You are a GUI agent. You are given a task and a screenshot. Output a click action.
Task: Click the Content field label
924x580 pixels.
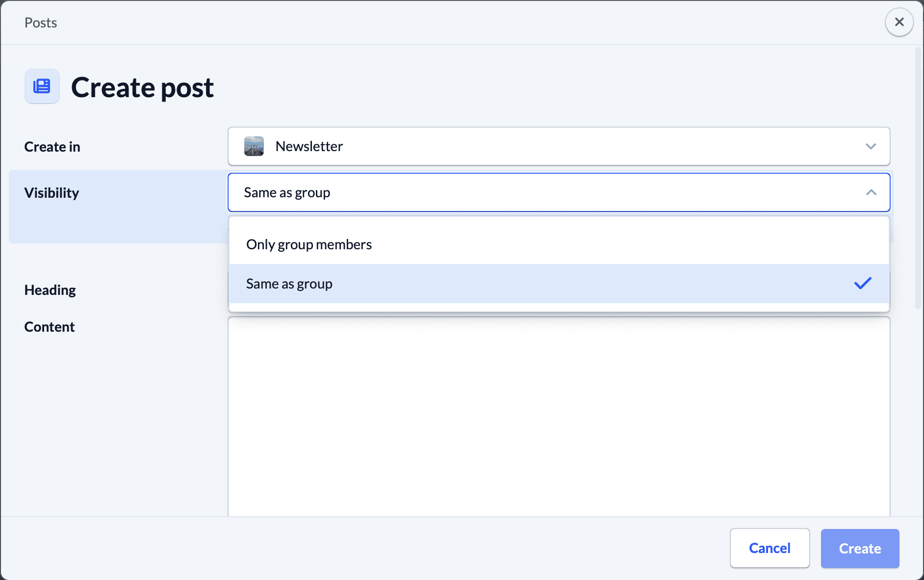coord(50,327)
